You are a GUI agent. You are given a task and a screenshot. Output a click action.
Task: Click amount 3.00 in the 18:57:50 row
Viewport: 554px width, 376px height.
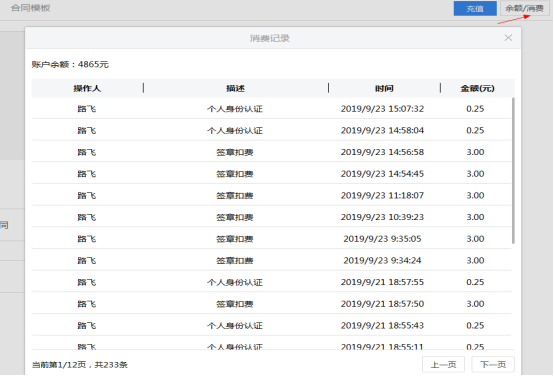pyautogui.click(x=475, y=304)
